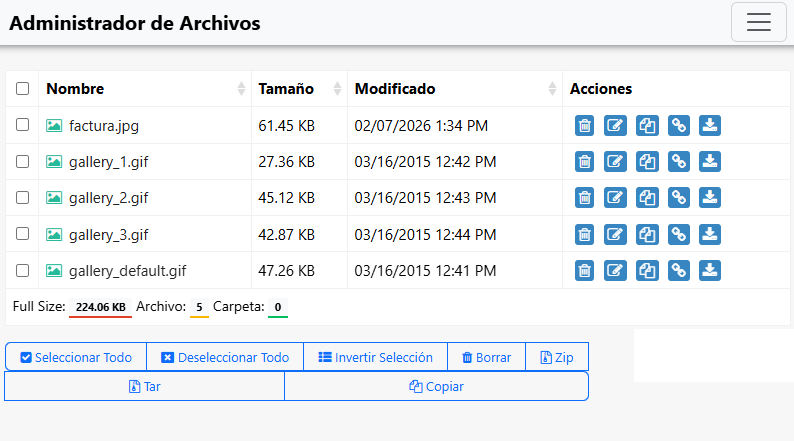The image size is (794, 441).
Task: Delete factura.jpg using its trash icon
Action: [584, 126]
